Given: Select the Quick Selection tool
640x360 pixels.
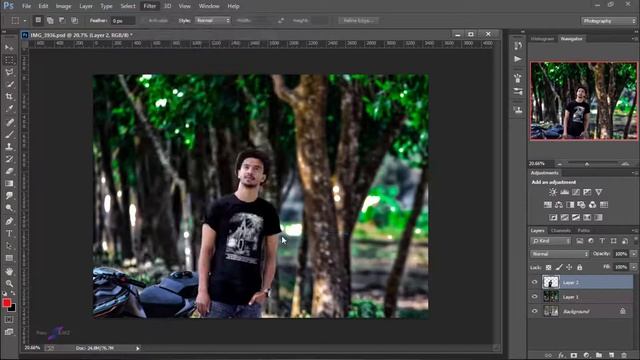Looking at the screenshot, I should (9, 84).
